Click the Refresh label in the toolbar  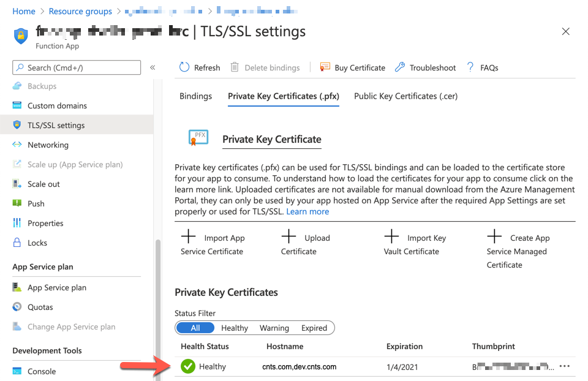click(207, 67)
